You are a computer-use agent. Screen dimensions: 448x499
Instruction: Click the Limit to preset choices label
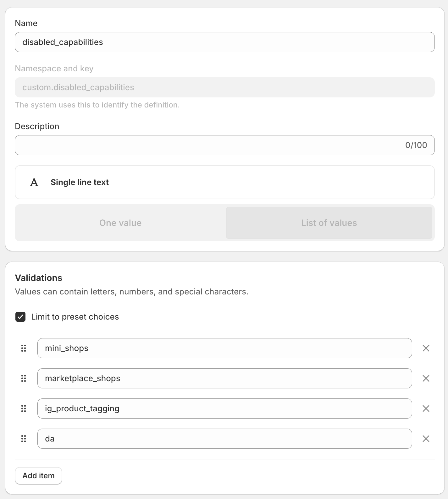pyautogui.click(x=75, y=317)
